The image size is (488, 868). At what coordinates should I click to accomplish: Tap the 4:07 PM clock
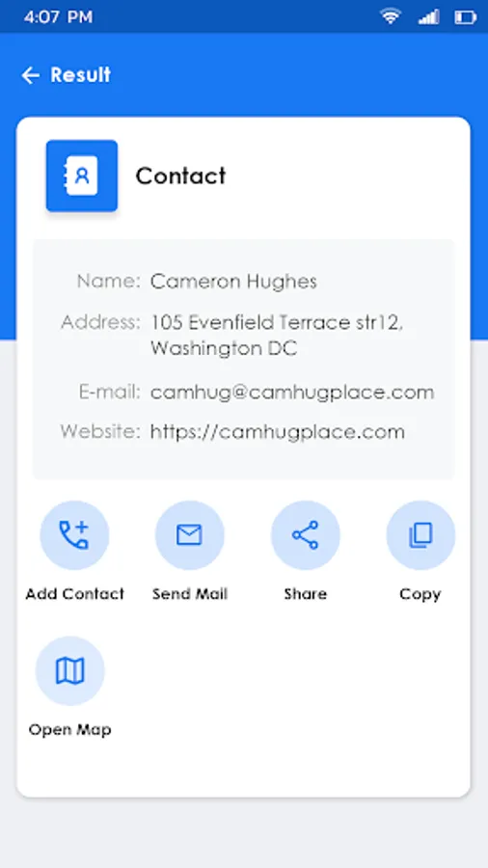pyautogui.click(x=58, y=17)
